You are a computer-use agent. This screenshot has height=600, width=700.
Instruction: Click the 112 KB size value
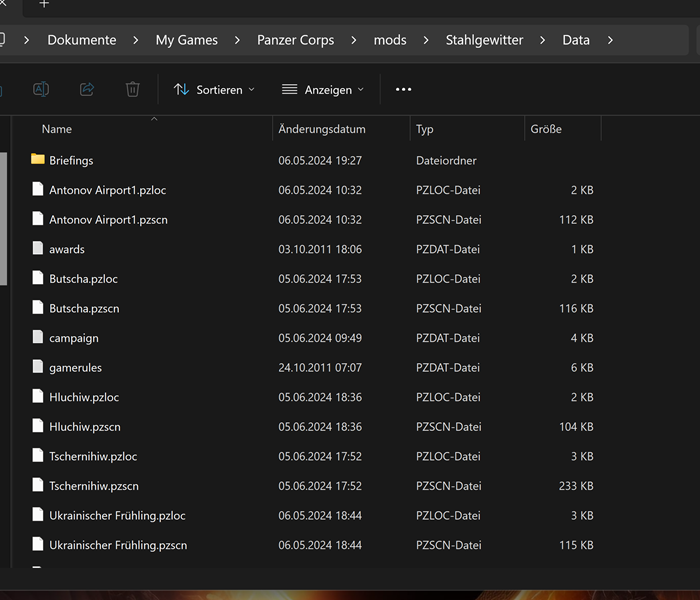(x=576, y=220)
